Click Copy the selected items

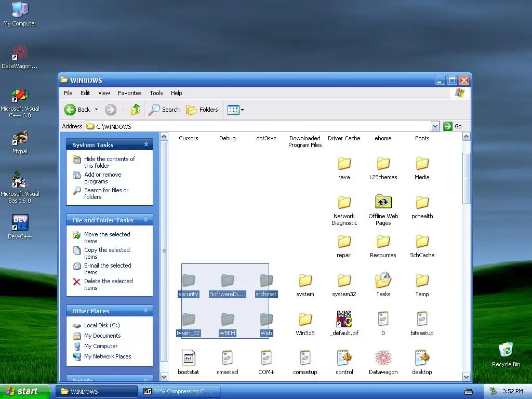click(107, 253)
